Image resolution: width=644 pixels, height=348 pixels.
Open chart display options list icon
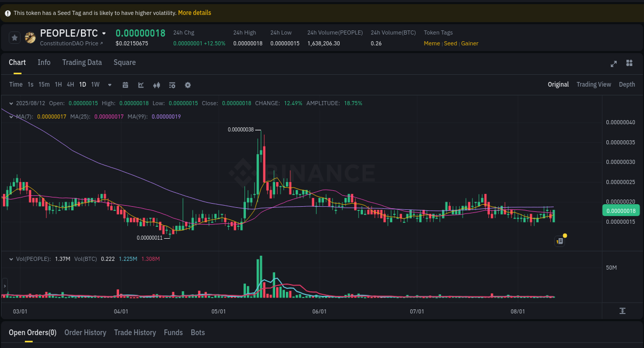pos(172,85)
